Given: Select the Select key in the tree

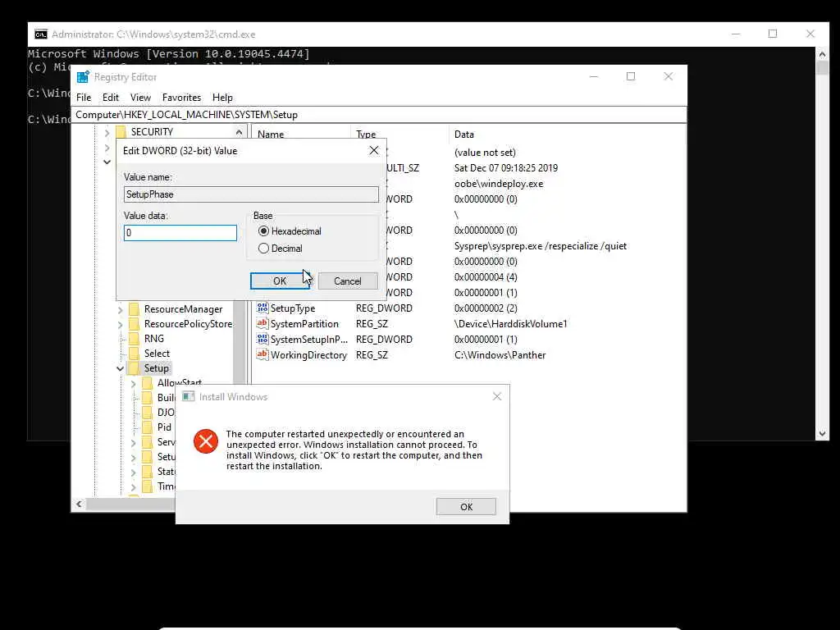Looking at the screenshot, I should pyautogui.click(x=157, y=354).
